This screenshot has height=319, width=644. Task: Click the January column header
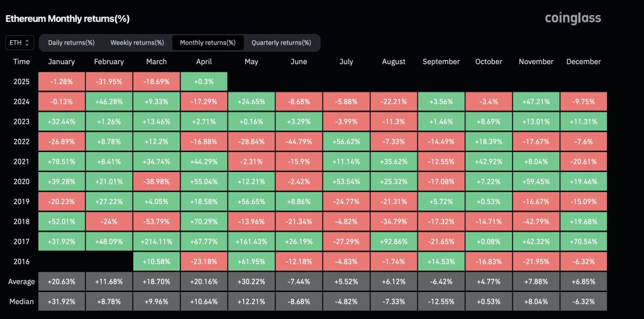(x=62, y=62)
